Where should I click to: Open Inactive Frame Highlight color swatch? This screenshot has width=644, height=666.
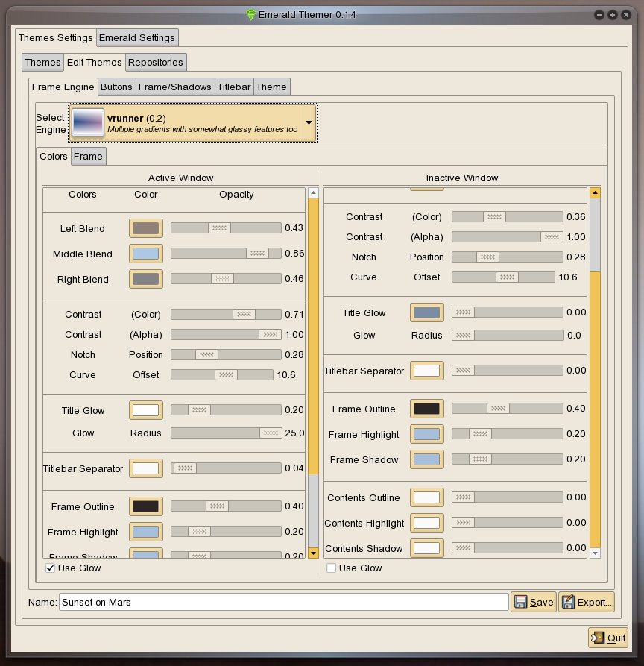point(426,433)
